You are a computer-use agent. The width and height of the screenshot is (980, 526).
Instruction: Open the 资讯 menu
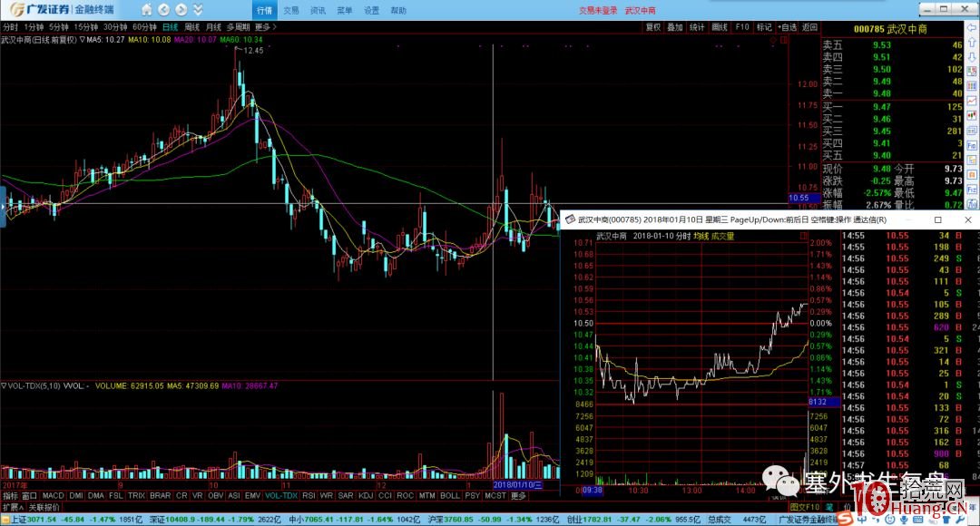[x=318, y=10]
